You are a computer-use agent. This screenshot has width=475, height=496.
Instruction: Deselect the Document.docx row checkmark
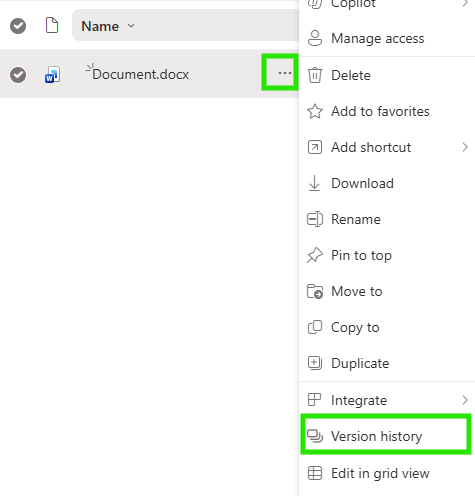(18, 75)
